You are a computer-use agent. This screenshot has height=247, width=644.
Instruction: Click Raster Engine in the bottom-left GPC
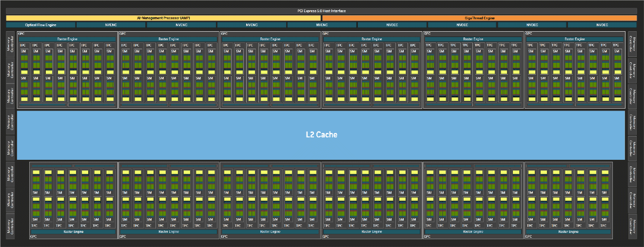coord(74,232)
